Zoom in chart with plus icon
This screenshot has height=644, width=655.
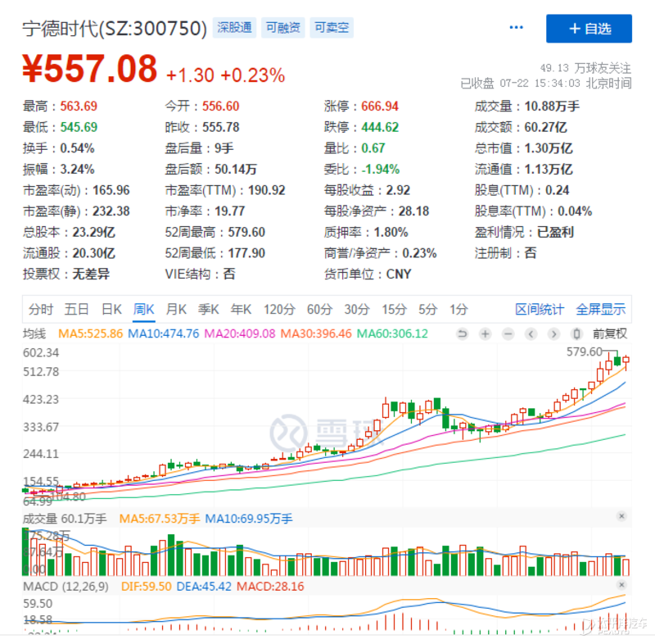click(x=485, y=334)
